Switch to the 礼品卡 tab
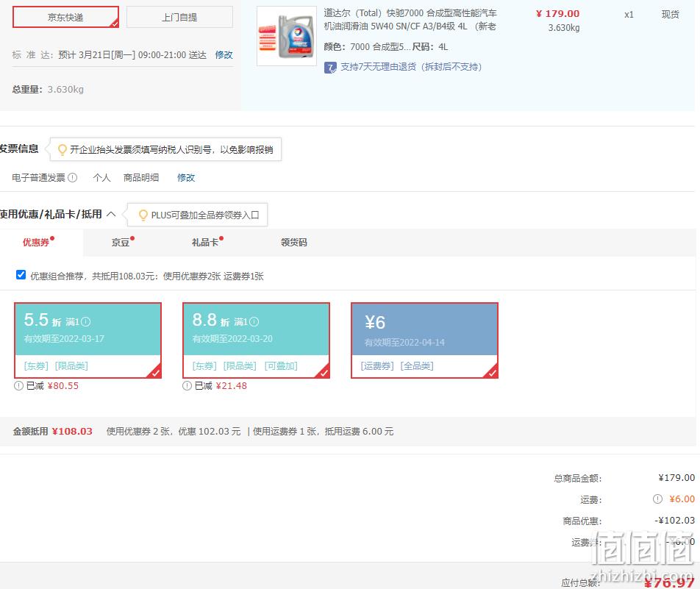Screen dimensions: 700x589 (205, 243)
